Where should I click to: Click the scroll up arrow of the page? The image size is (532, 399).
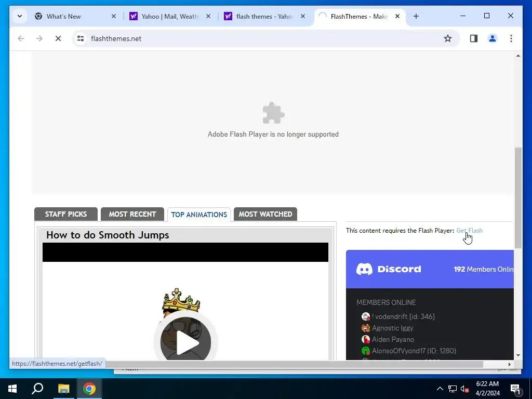(518, 56)
